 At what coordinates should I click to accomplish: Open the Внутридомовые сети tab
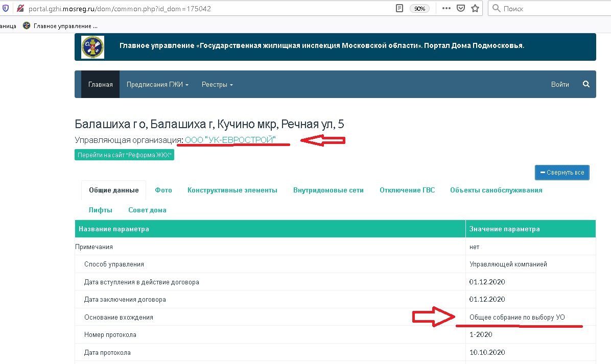(x=328, y=190)
